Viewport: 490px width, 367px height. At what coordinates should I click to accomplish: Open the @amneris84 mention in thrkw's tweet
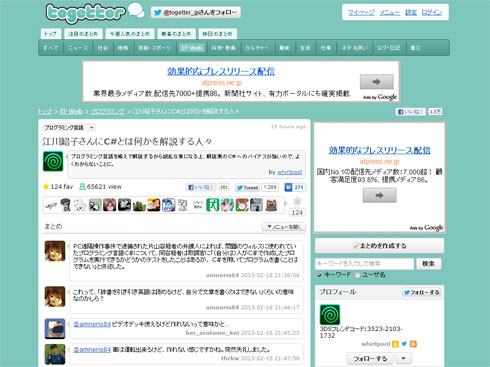point(92,350)
